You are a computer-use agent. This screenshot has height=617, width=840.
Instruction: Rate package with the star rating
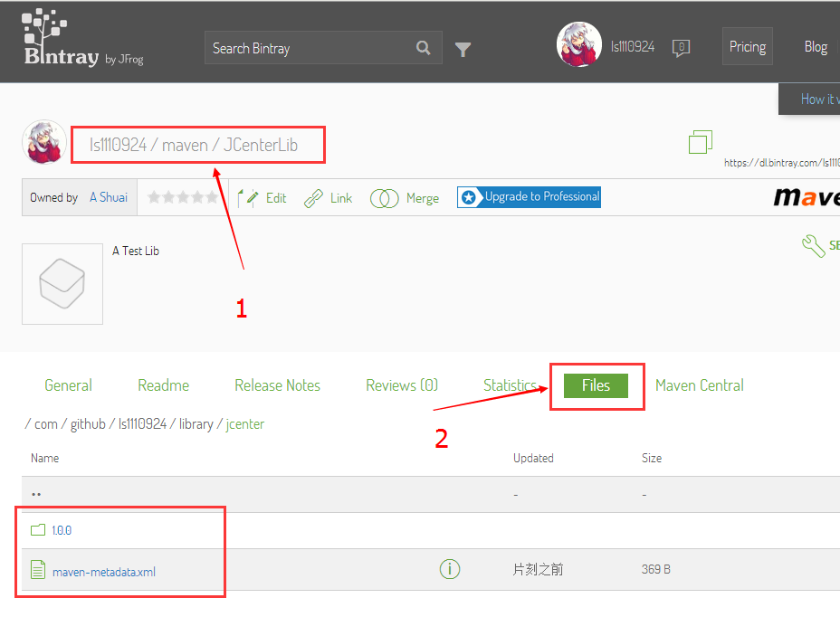183,197
